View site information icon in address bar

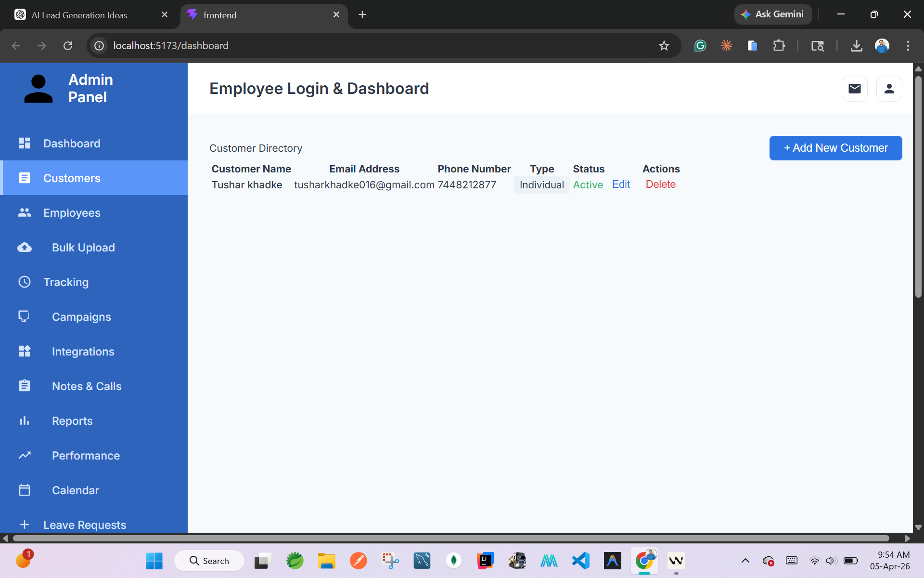click(x=99, y=46)
